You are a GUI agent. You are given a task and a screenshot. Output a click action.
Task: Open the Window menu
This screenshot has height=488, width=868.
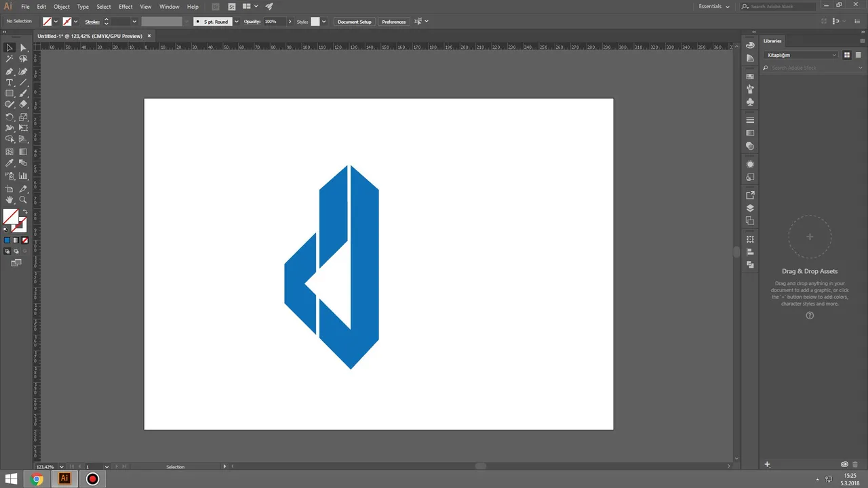[x=170, y=7]
